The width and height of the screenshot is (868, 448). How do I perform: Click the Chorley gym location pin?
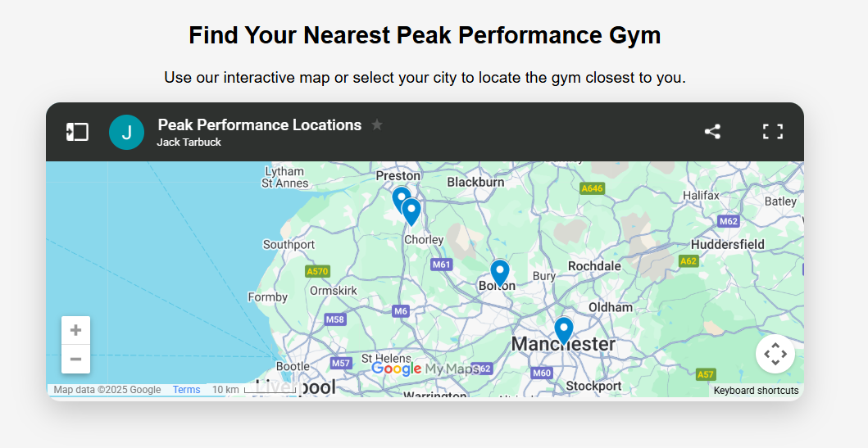(411, 210)
